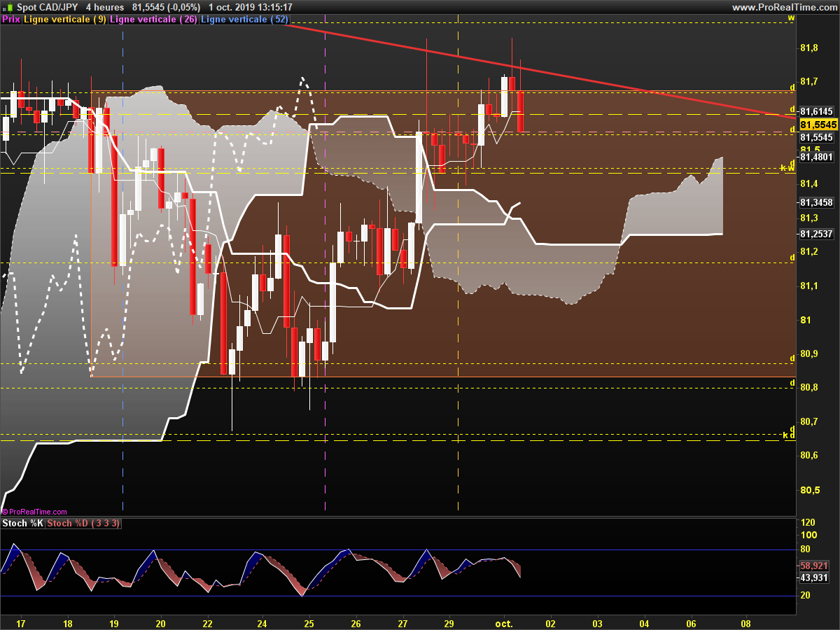Visit the www.ProRealTime.com link in the header
The height and width of the screenshot is (630, 840).
(x=783, y=7)
